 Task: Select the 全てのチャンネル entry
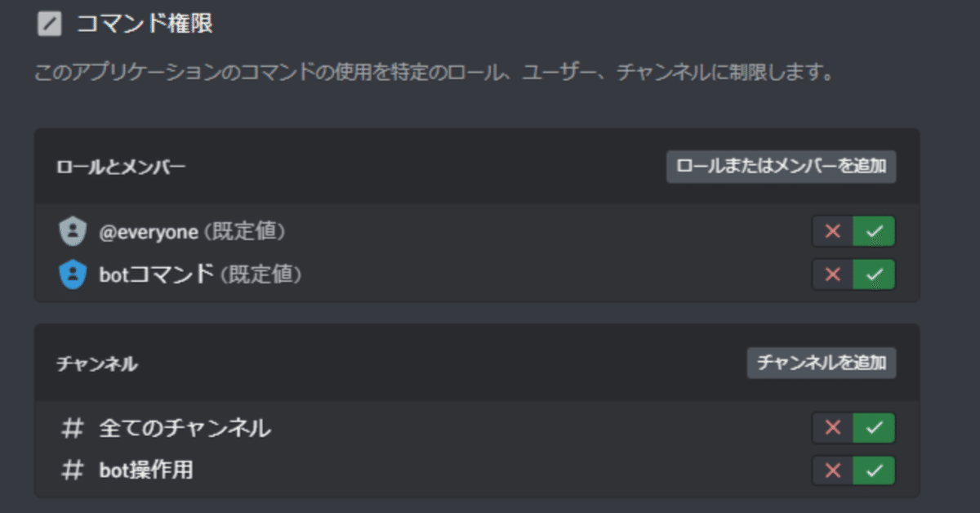185,428
